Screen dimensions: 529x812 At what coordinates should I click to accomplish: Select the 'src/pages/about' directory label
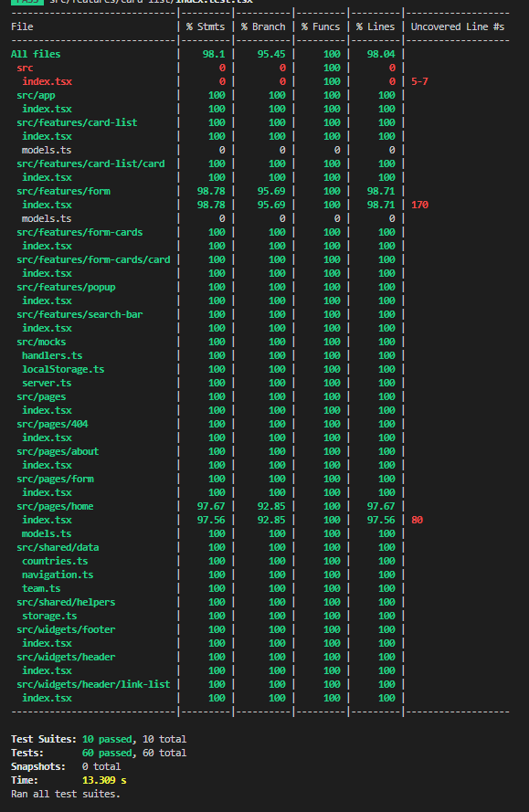[58, 451]
